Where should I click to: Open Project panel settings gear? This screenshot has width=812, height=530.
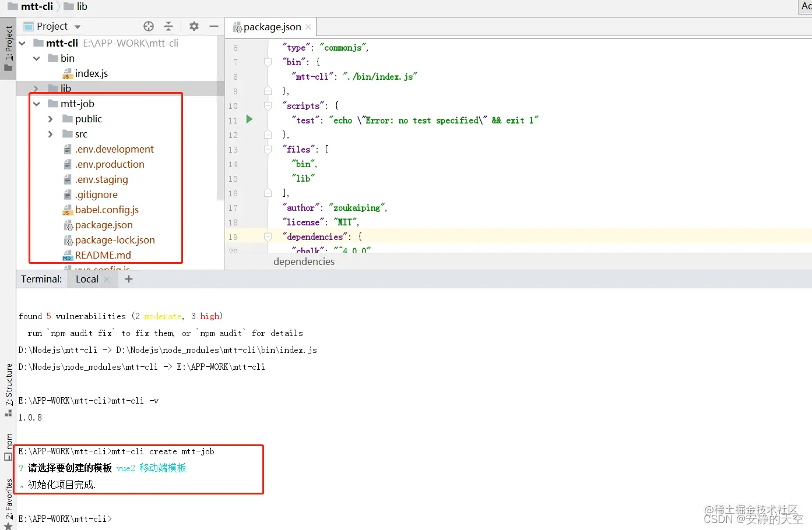tap(194, 26)
